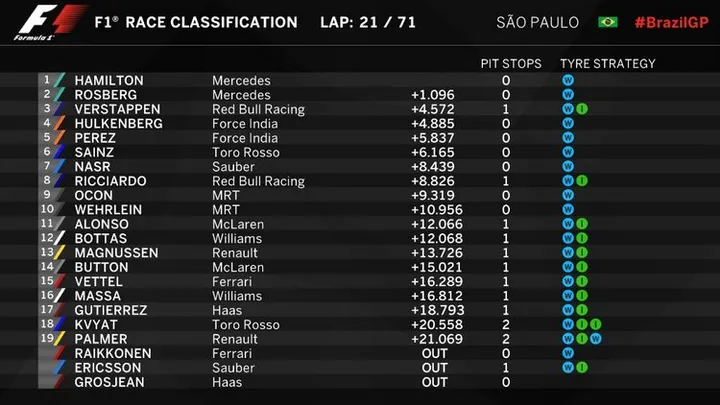
Task: Click Ericsson's green intermediate tyre icon
Action: coord(582,368)
